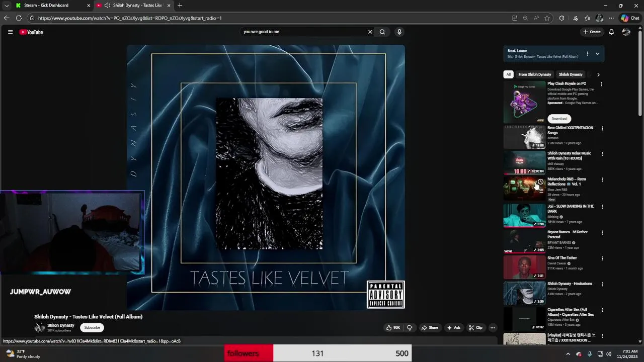Click the Create button
Image resolution: width=644 pixels, height=362 pixels.
click(x=592, y=32)
